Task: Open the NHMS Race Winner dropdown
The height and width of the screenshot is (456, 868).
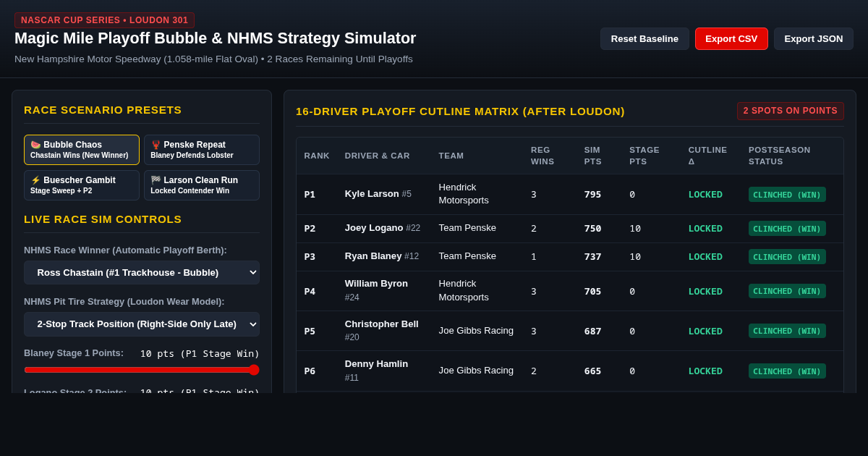Action: click(142, 272)
